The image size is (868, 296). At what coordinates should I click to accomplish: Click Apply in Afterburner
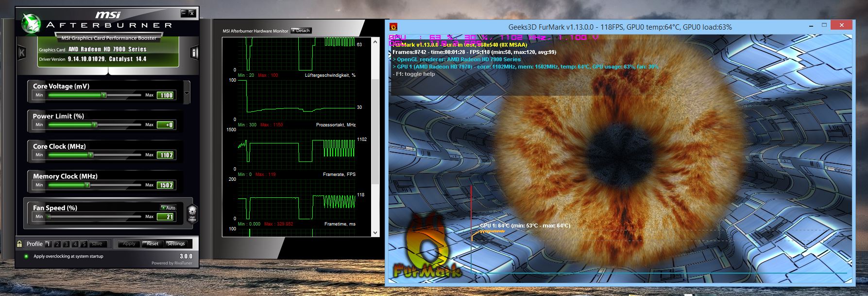coord(129,244)
